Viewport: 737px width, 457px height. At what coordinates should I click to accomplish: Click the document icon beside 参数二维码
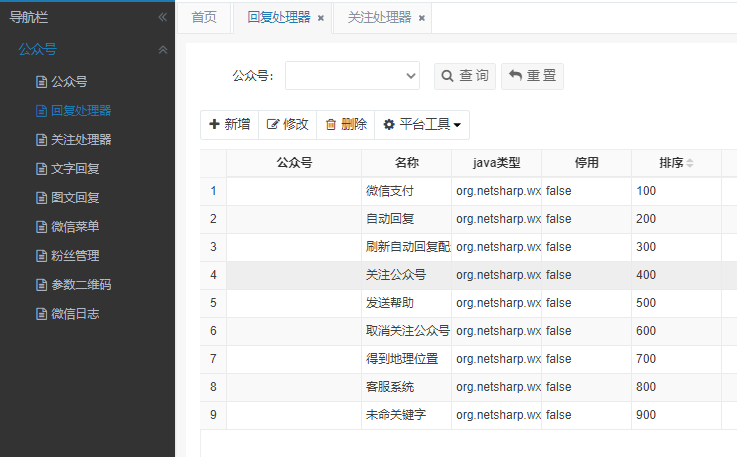coord(41,285)
